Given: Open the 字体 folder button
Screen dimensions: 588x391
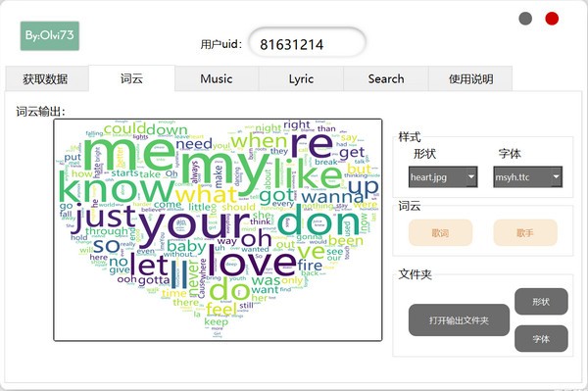Looking at the screenshot, I should click(x=541, y=338).
